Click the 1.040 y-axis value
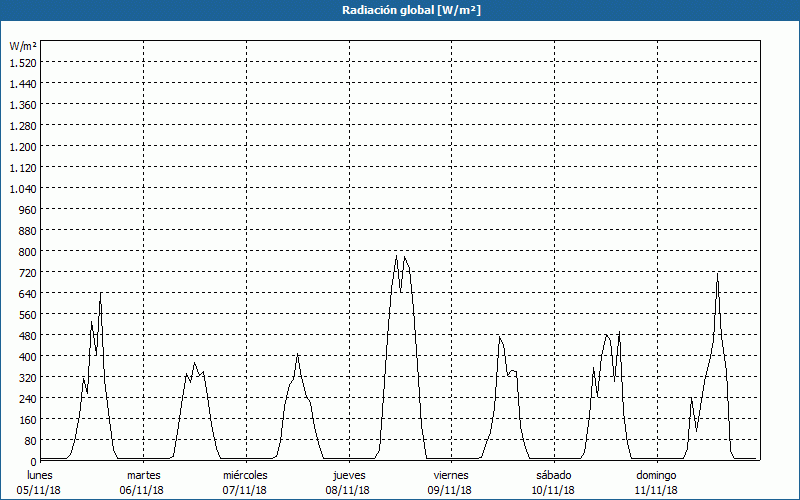Image resolution: width=800 pixels, height=500 pixels. pos(23,188)
